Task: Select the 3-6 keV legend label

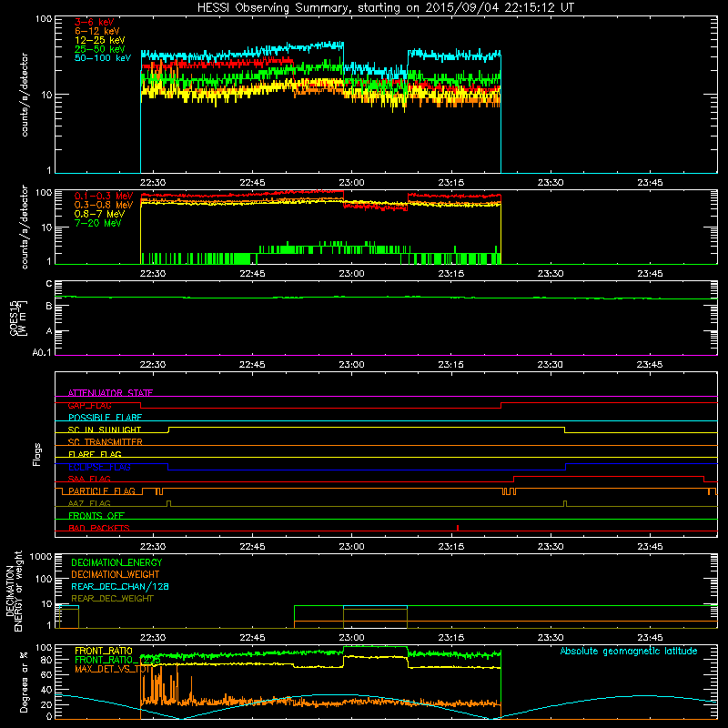Action: pyautogui.click(x=94, y=22)
